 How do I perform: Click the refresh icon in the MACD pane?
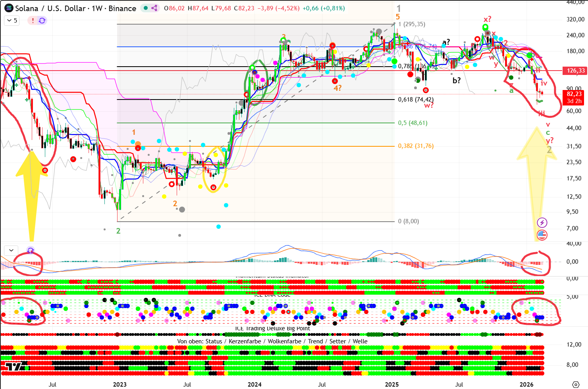[31, 250]
